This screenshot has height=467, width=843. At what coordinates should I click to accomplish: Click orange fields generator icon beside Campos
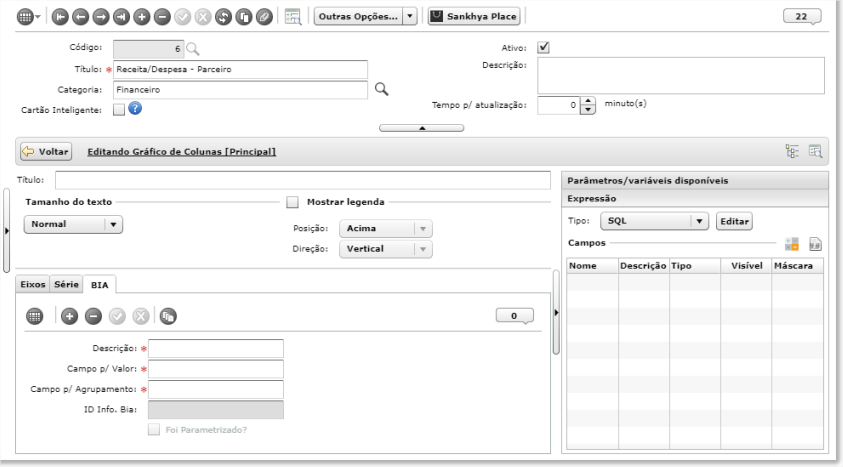point(791,244)
